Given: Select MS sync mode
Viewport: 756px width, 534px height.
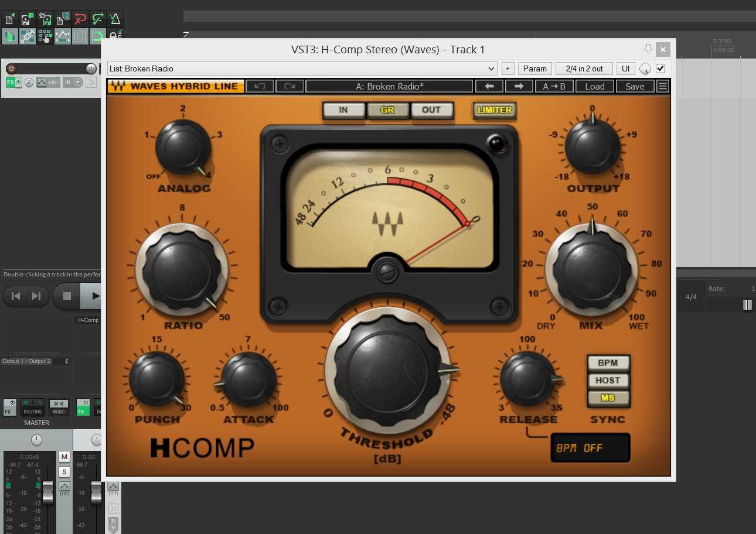Looking at the screenshot, I should 608,398.
